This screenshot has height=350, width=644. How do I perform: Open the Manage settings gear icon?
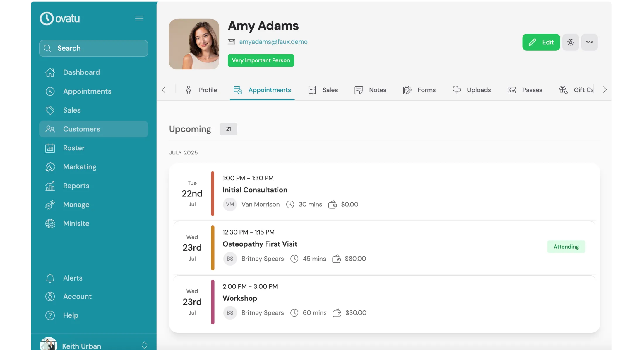(x=50, y=205)
